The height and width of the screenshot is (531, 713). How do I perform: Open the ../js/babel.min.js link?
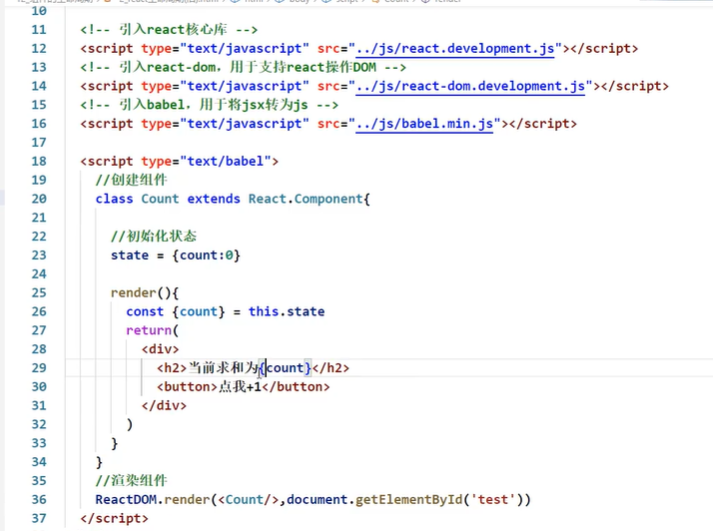(x=425, y=124)
